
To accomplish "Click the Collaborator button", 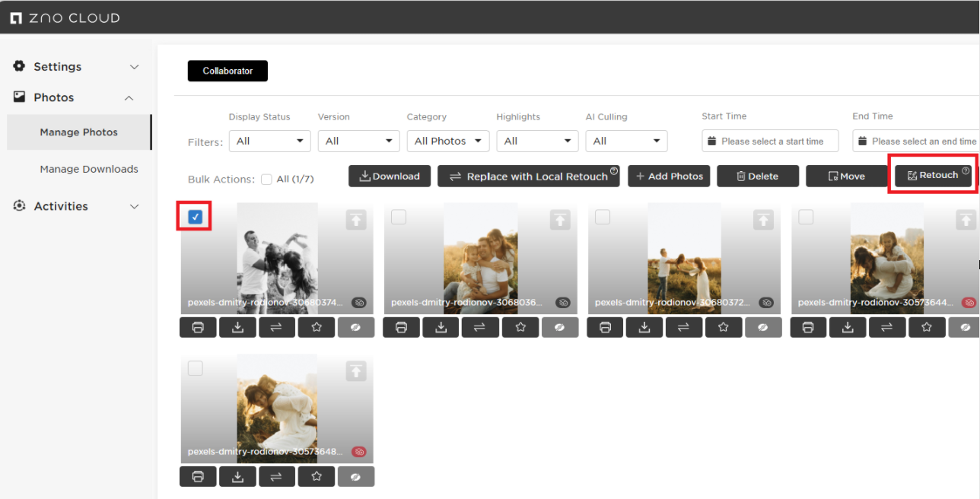I will (228, 71).
